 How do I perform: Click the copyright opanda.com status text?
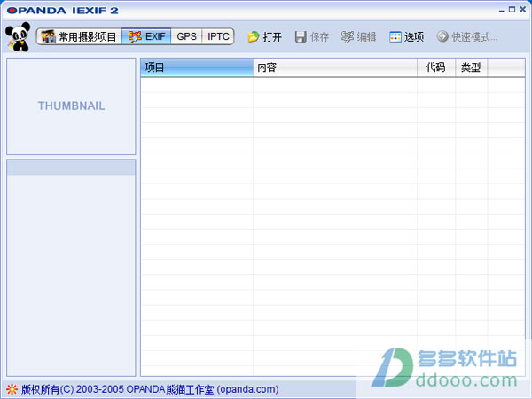click(x=150, y=389)
